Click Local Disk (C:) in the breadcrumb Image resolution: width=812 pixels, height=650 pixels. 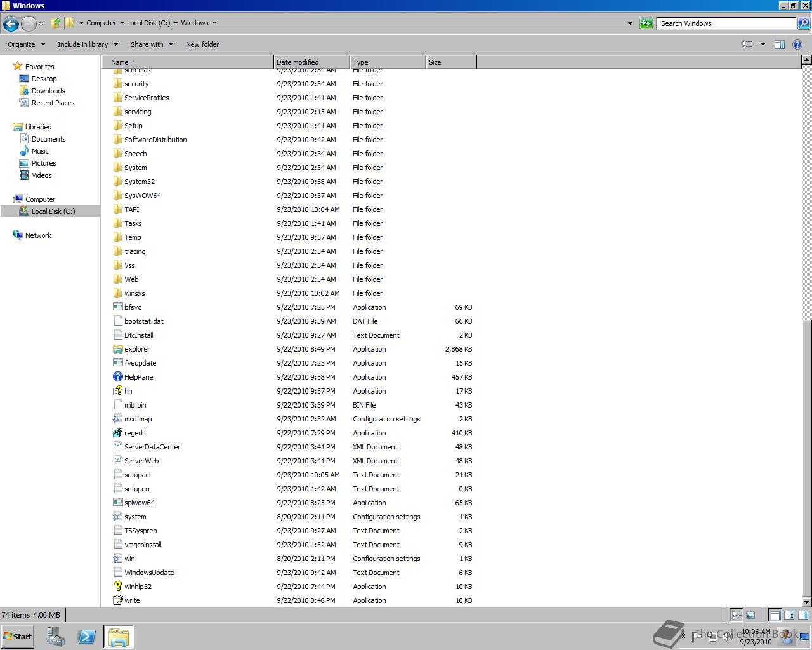pyautogui.click(x=148, y=23)
